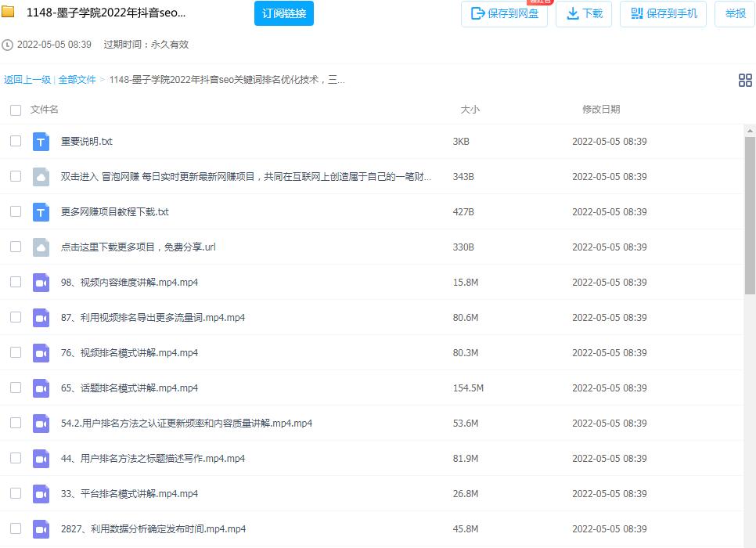Screen dimensions: 756x548
Task: Click the text icon for 更多网赚项目教程下载.txt
Action: tap(41, 212)
